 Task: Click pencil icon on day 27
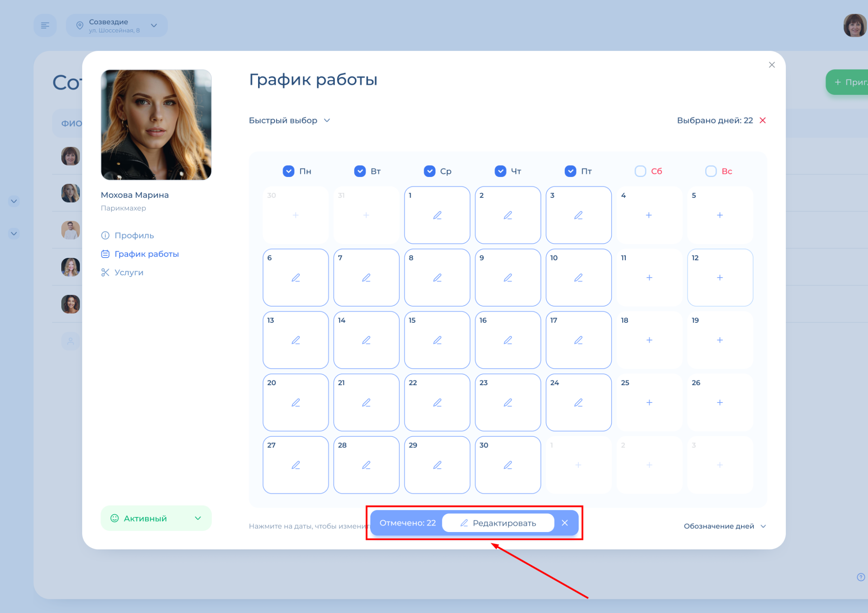pos(296,465)
